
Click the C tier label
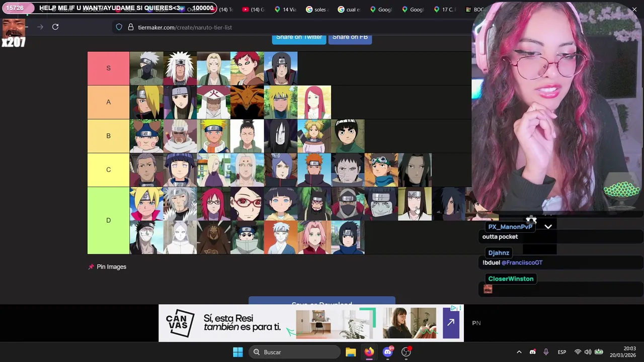[108, 169]
